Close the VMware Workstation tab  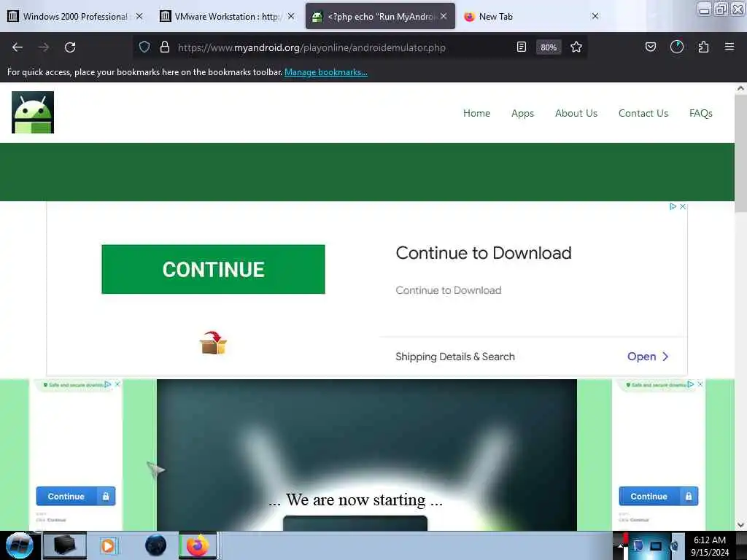pyautogui.click(x=291, y=16)
